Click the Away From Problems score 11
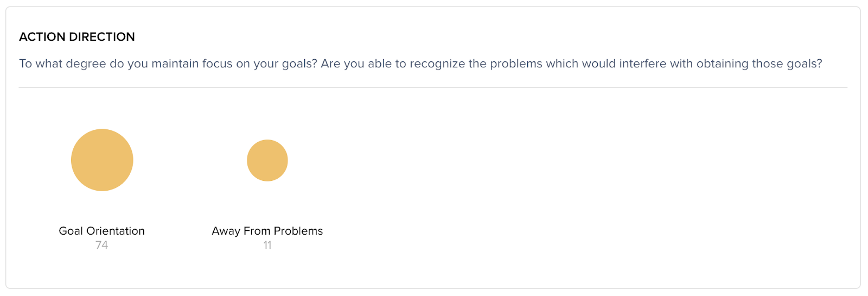The height and width of the screenshot is (296, 868). (x=267, y=245)
